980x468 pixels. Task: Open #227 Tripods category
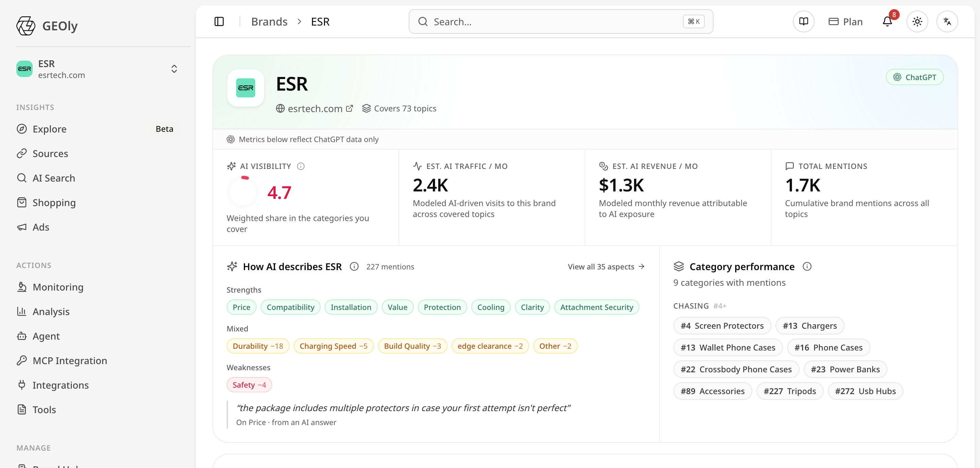coord(790,391)
